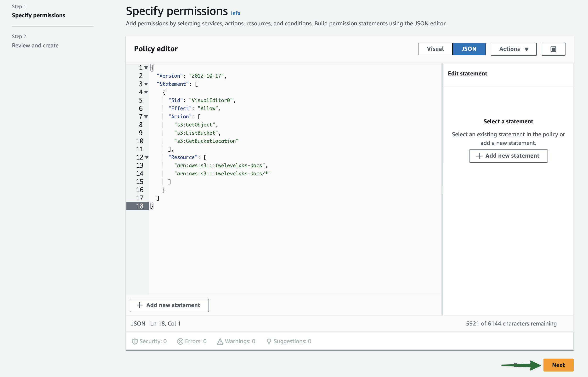
Task: Toggle the side panel layout icon
Action: (x=553, y=49)
